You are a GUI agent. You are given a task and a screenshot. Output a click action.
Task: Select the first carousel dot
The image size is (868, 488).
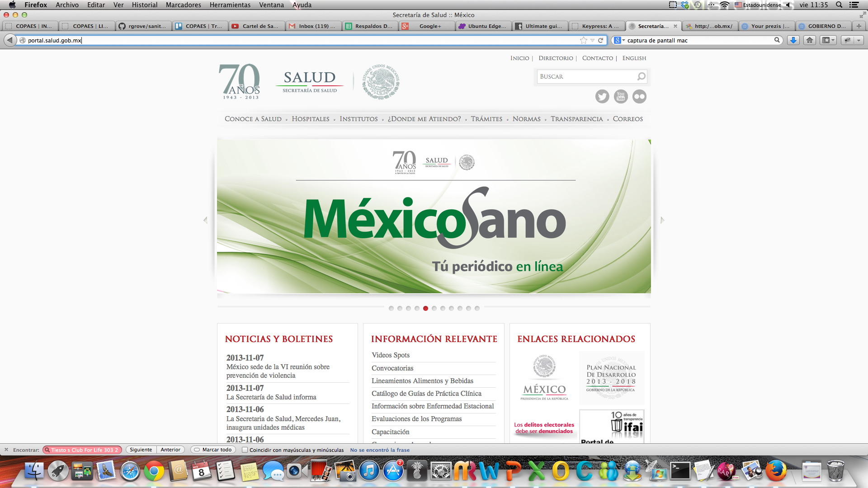pos(391,308)
